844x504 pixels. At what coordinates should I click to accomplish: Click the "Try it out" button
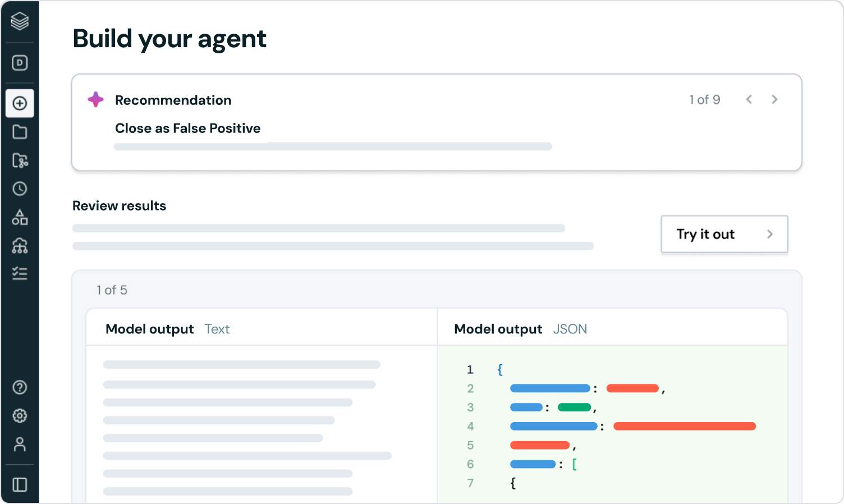(x=724, y=234)
